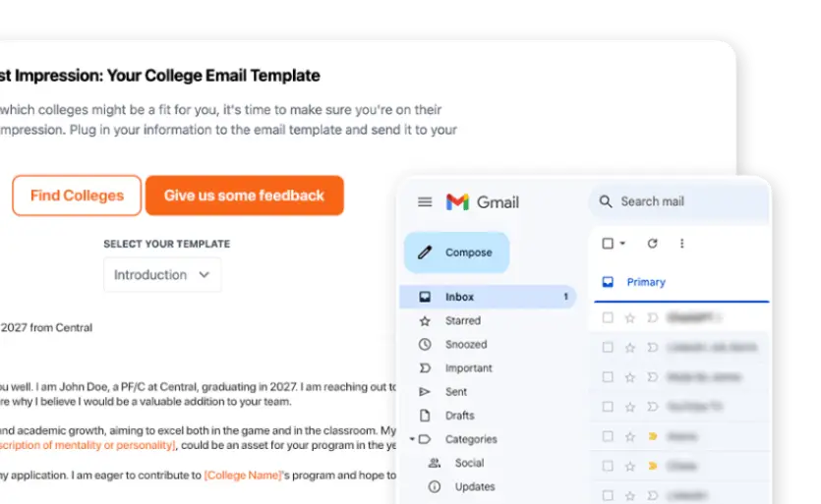
Task: Check the second email's checkbox
Action: click(x=608, y=348)
